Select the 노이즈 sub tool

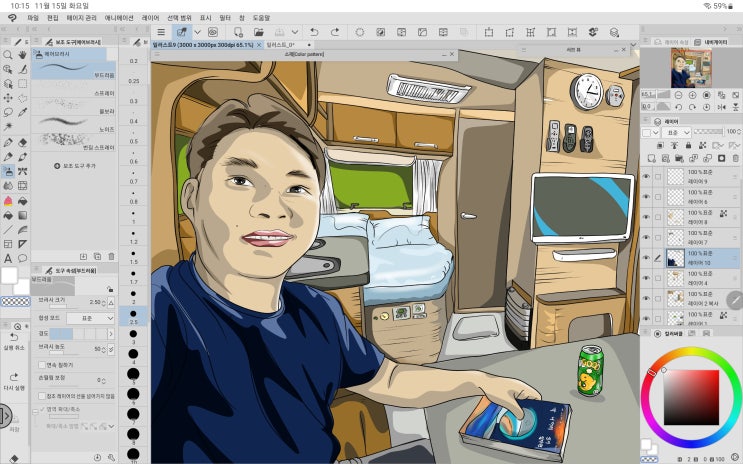[x=74, y=125]
